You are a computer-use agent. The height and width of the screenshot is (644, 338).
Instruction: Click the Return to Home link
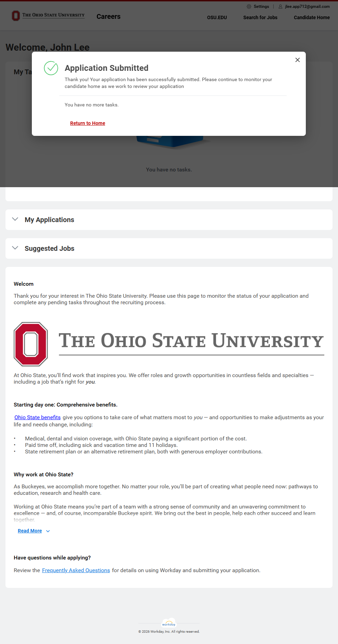(x=88, y=123)
